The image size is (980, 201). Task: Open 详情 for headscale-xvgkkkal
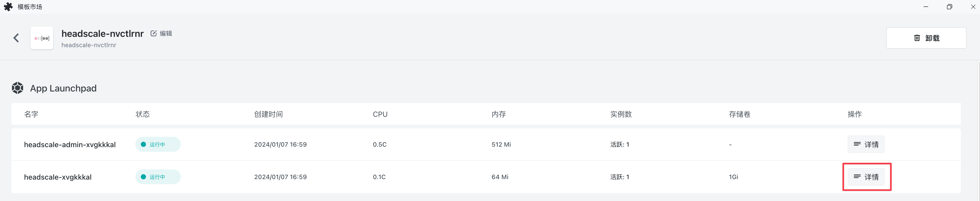click(865, 177)
